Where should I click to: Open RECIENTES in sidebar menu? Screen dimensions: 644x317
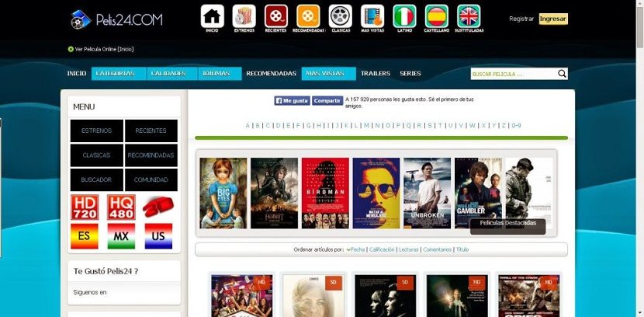151,131
